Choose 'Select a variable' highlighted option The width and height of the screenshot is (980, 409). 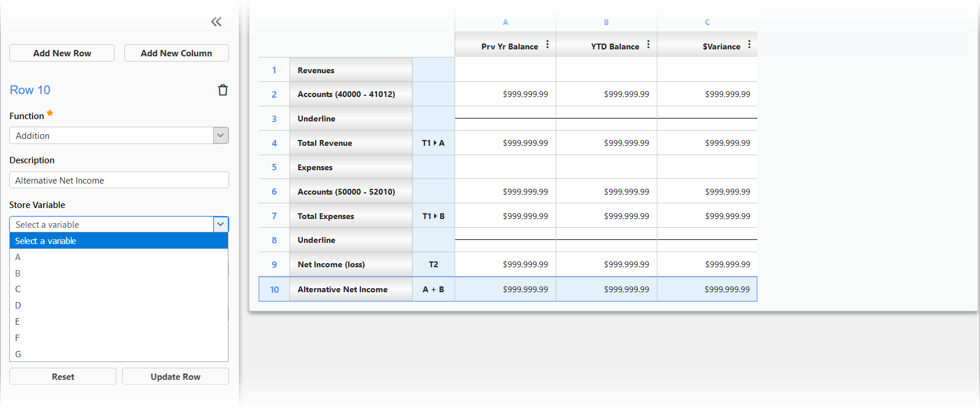tap(119, 241)
